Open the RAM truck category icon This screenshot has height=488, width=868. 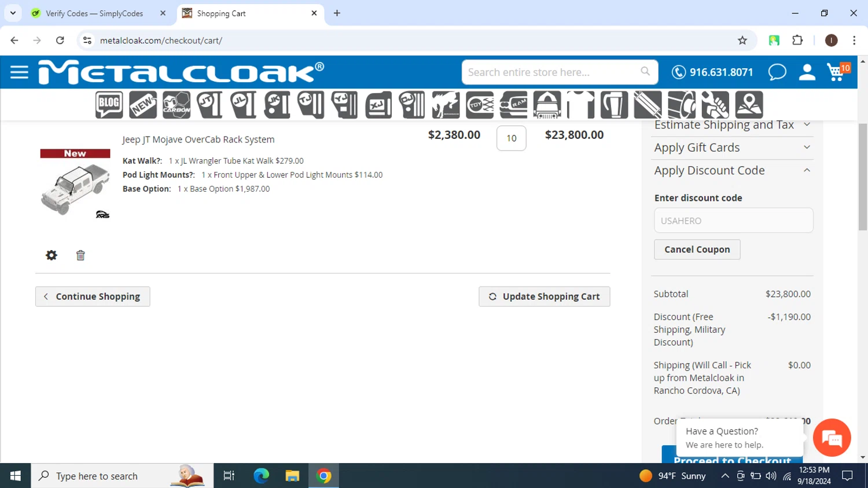[513, 105]
